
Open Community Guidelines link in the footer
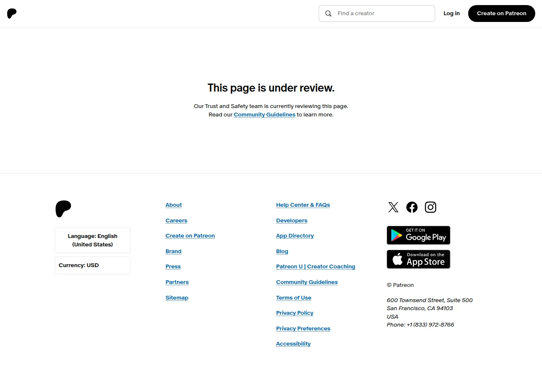tap(307, 282)
